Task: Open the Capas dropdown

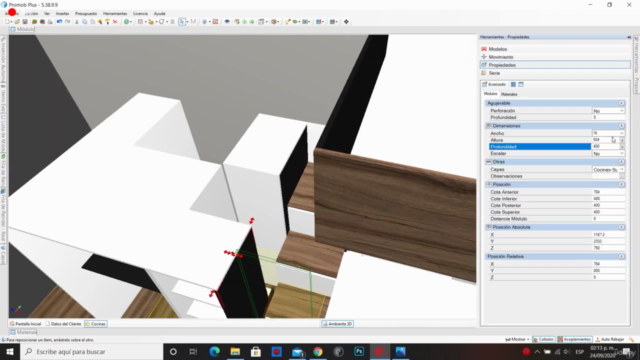Action: coord(621,169)
